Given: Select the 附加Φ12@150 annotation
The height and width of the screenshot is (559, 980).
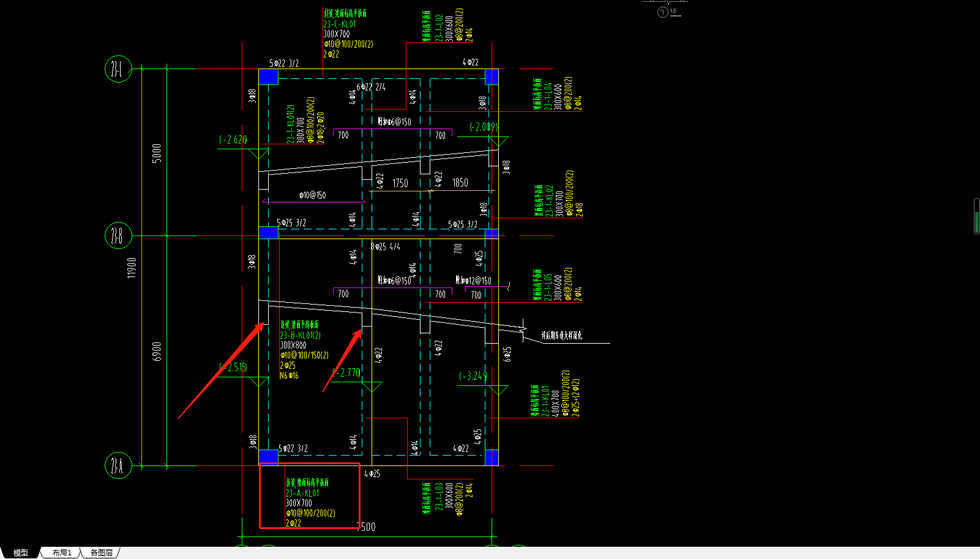Looking at the screenshot, I should click(473, 281).
